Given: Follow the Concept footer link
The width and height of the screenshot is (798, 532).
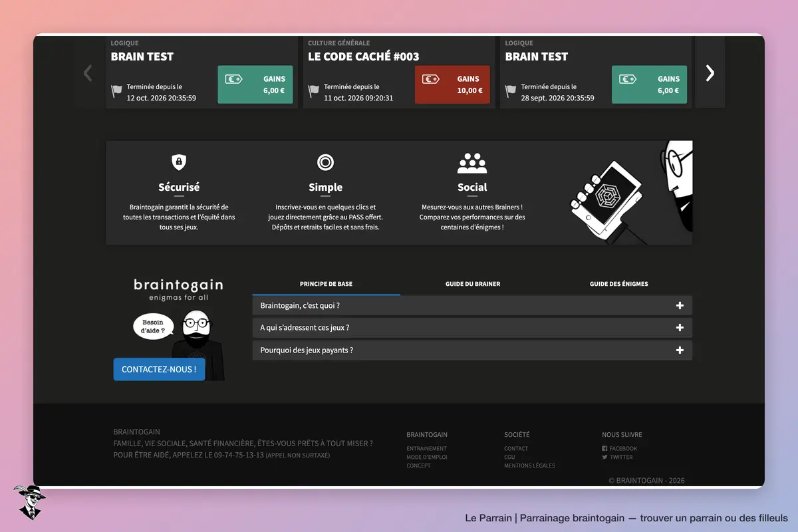Looking at the screenshot, I should 419,466.
